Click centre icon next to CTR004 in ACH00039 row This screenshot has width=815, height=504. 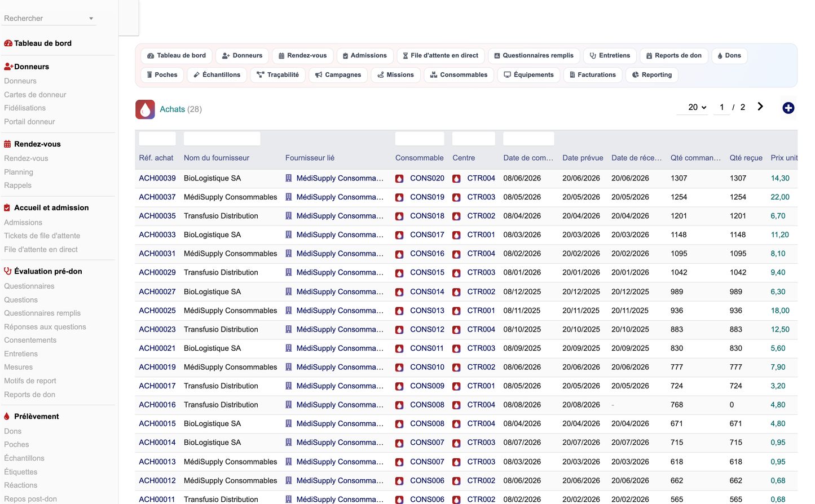(x=456, y=179)
